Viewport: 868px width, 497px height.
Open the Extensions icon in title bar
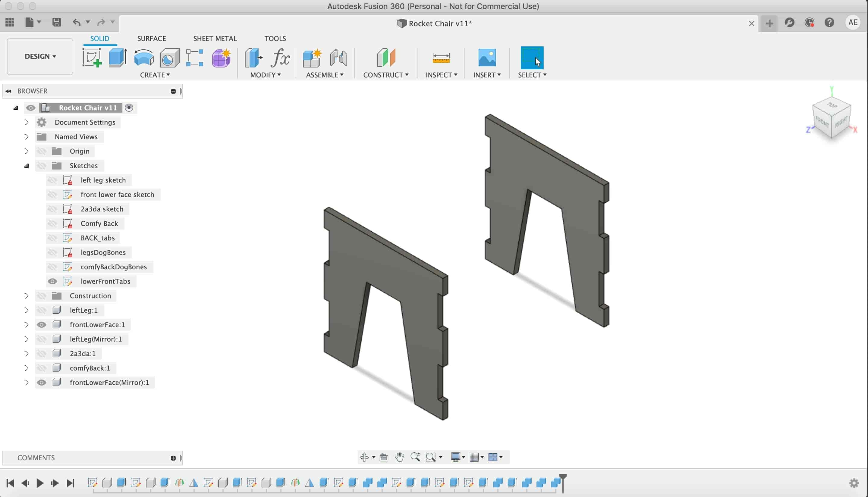pos(789,23)
